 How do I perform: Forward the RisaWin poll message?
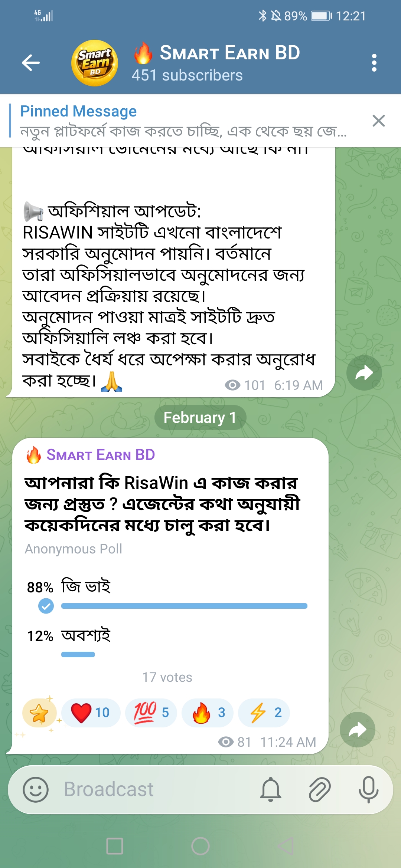coord(357,730)
